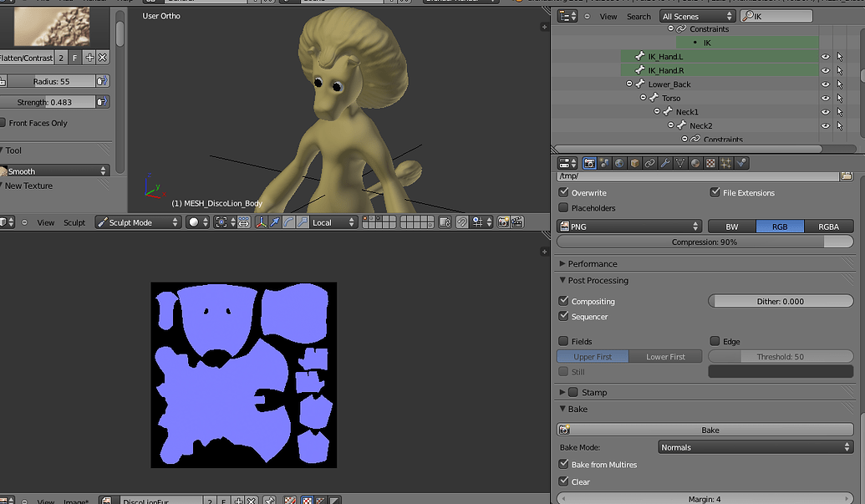Viewport: 865px width, 504px height.
Task: Open the Sculpt Mode selector dropdown
Action: tap(138, 222)
